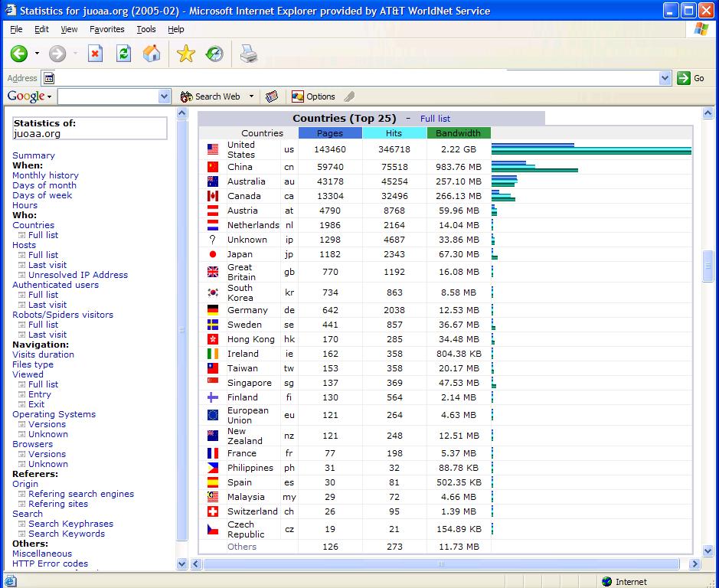Click the Switzerland flag icon
This screenshot has height=588, width=719.
point(213,511)
